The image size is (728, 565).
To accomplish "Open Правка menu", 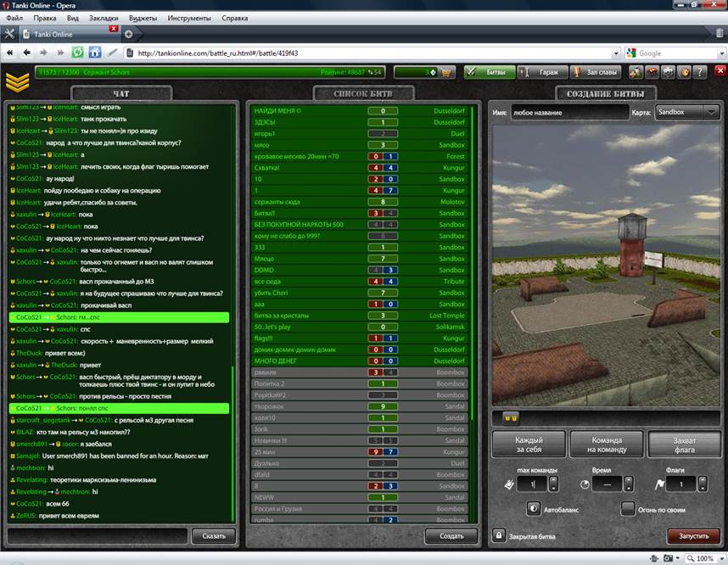I will click(45, 18).
